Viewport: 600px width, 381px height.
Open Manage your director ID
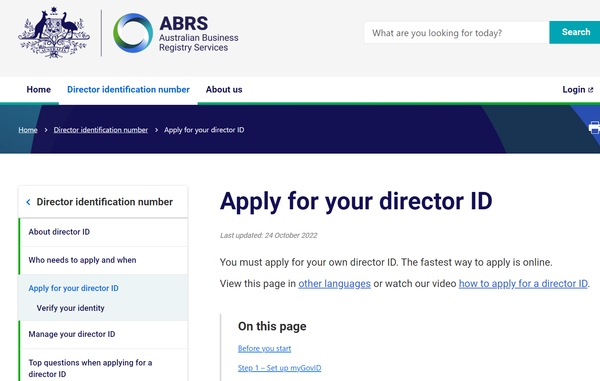pos(103,334)
